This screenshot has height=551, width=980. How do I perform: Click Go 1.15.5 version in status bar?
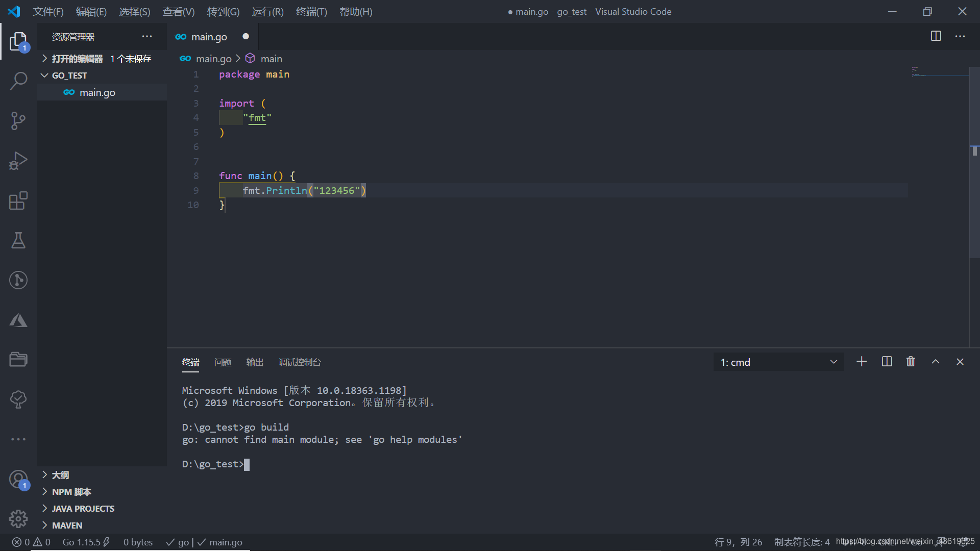pyautogui.click(x=86, y=542)
